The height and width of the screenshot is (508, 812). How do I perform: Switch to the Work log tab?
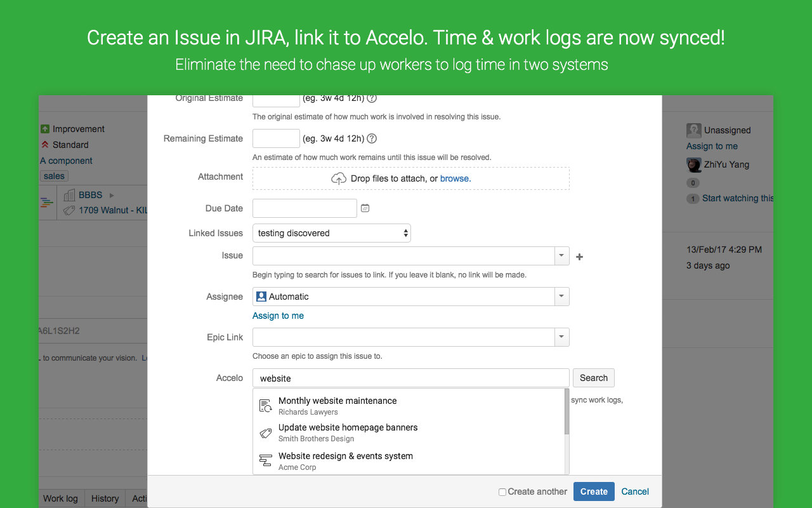pos(60,498)
